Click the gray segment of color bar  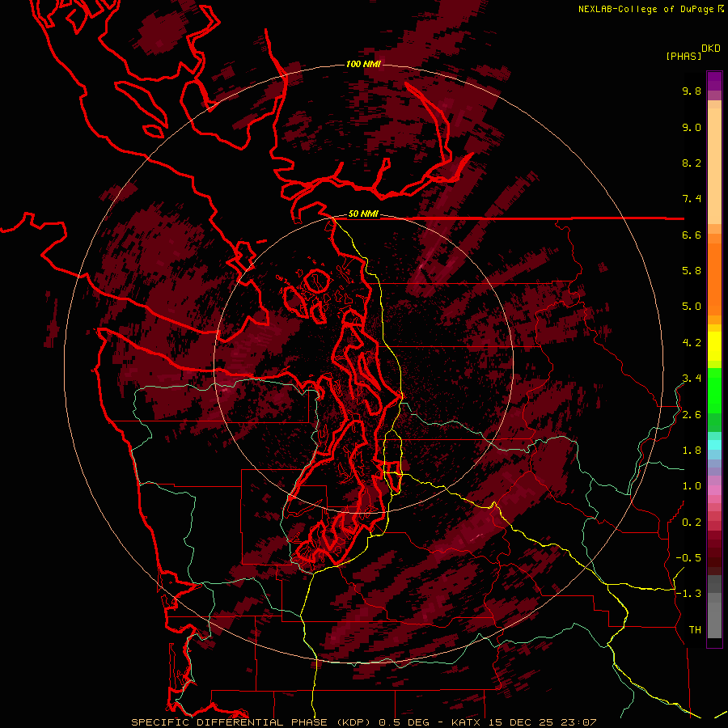click(x=714, y=608)
